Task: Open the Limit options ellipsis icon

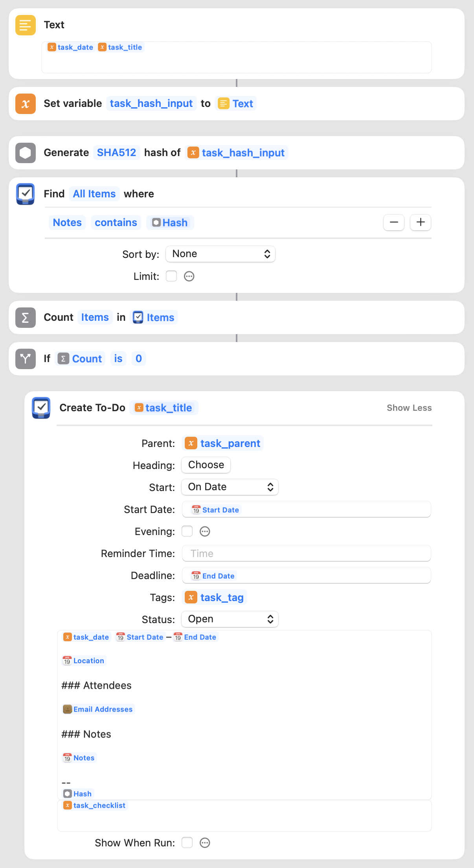Action: [189, 276]
